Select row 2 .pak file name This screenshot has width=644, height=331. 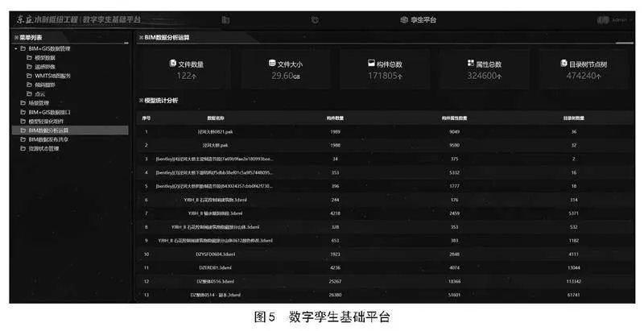click(x=215, y=146)
